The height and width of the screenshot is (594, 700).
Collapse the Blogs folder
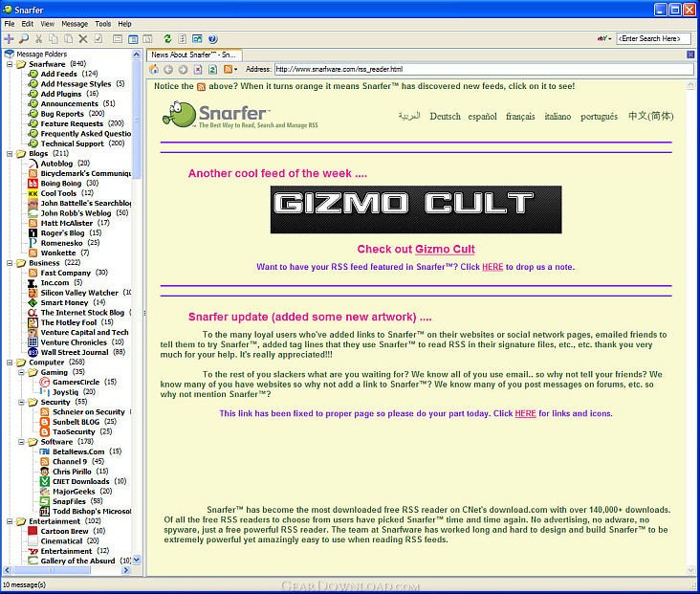(x=10, y=154)
